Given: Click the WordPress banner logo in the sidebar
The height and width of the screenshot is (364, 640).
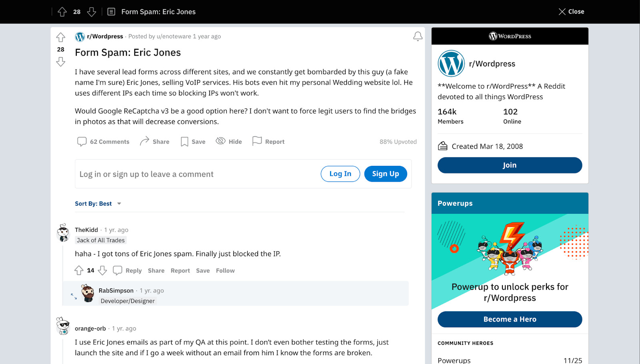Looking at the screenshot, I should 510,36.
